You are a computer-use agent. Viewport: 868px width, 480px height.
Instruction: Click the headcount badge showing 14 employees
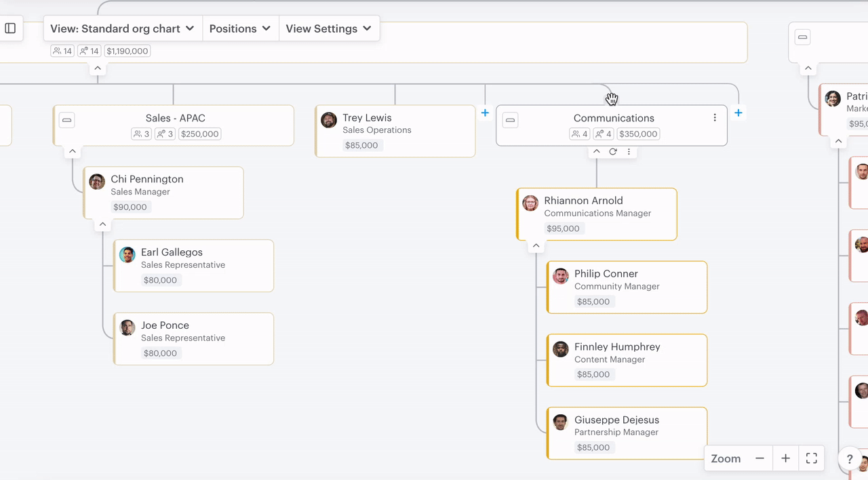pyautogui.click(x=62, y=50)
